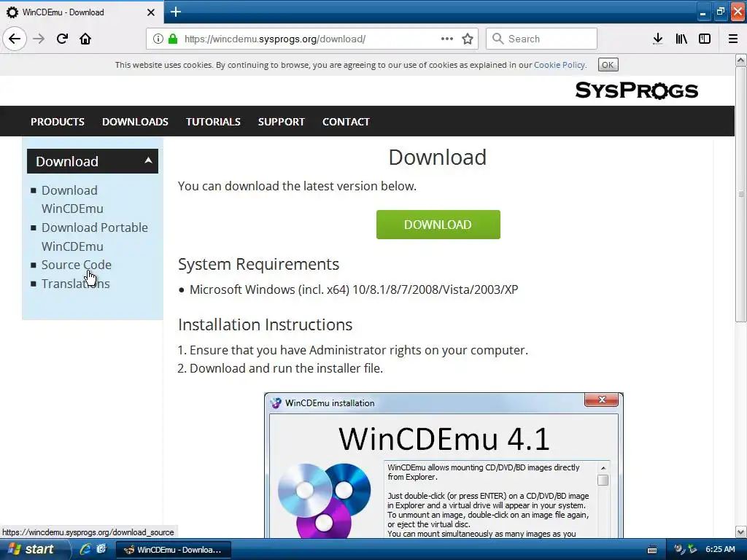Click the second quick launch icon
Image resolution: width=747 pixels, height=560 pixels.
tap(101, 550)
